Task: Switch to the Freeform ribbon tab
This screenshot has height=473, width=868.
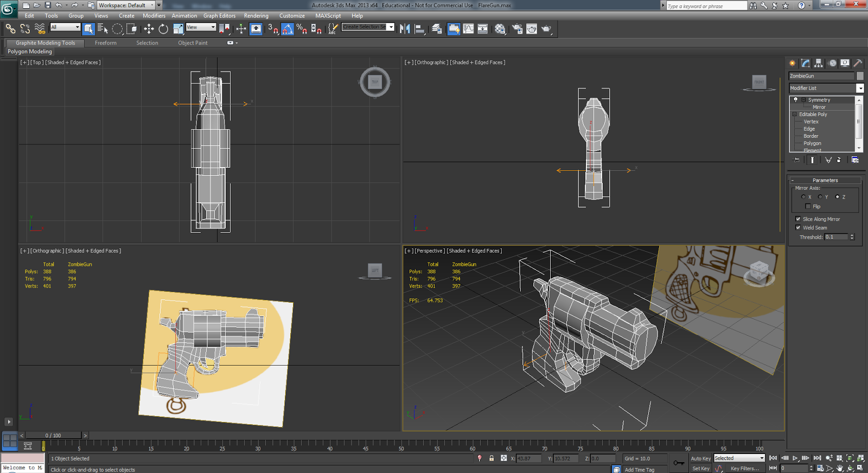Action: pos(105,43)
